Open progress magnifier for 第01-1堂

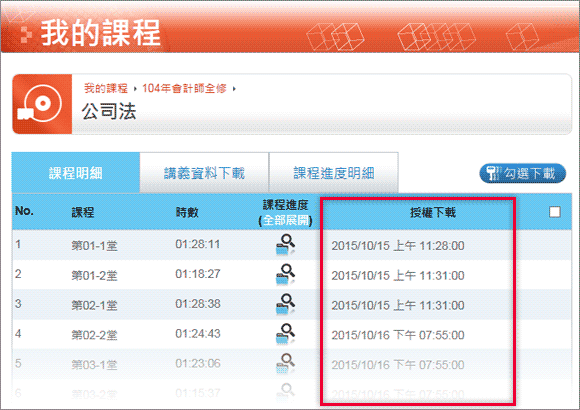285,245
